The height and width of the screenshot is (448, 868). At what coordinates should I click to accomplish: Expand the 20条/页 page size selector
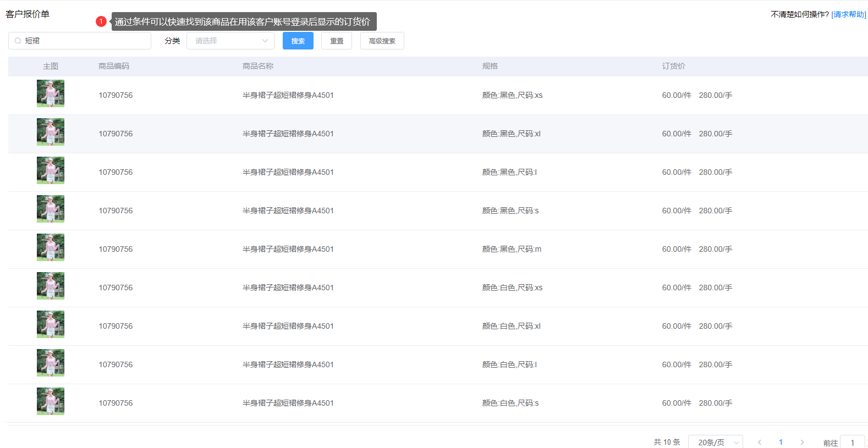[x=715, y=442]
